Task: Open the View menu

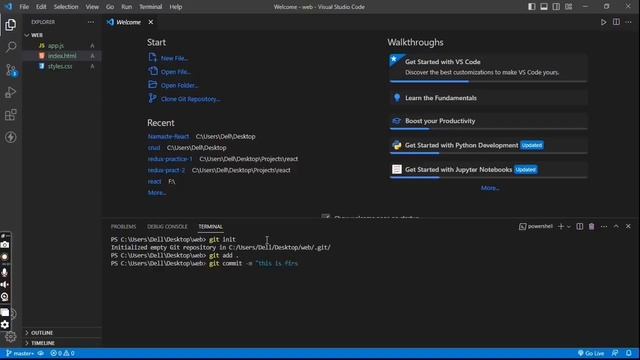Action: pyautogui.click(x=92, y=7)
